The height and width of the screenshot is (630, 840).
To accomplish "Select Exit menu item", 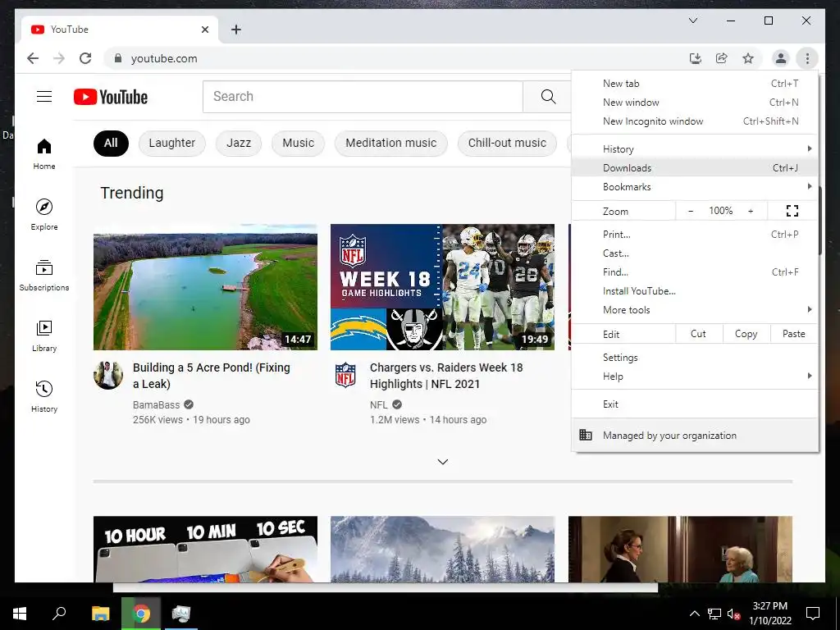I will pyautogui.click(x=694, y=404).
